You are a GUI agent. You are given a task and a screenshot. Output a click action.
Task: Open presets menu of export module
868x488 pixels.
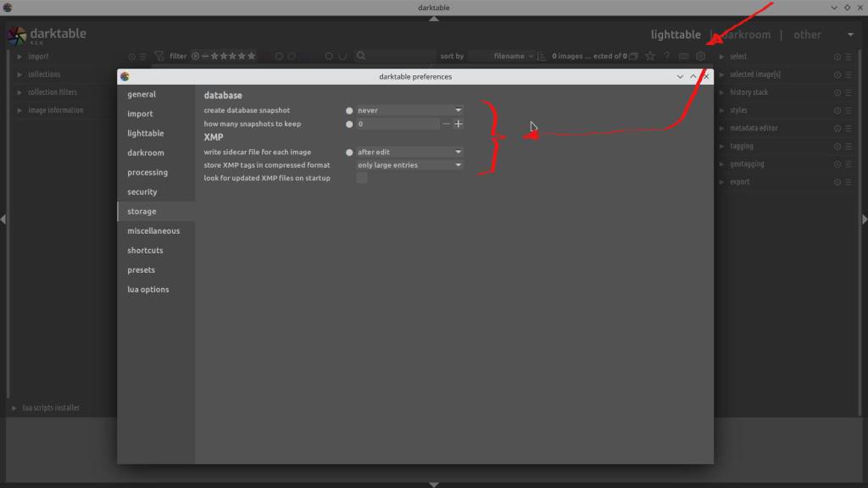tap(848, 182)
